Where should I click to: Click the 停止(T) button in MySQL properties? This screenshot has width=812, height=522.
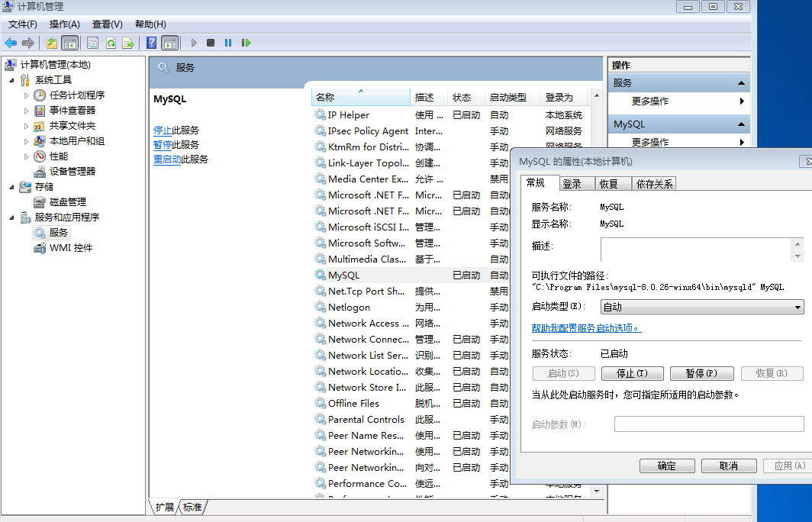[x=633, y=373]
